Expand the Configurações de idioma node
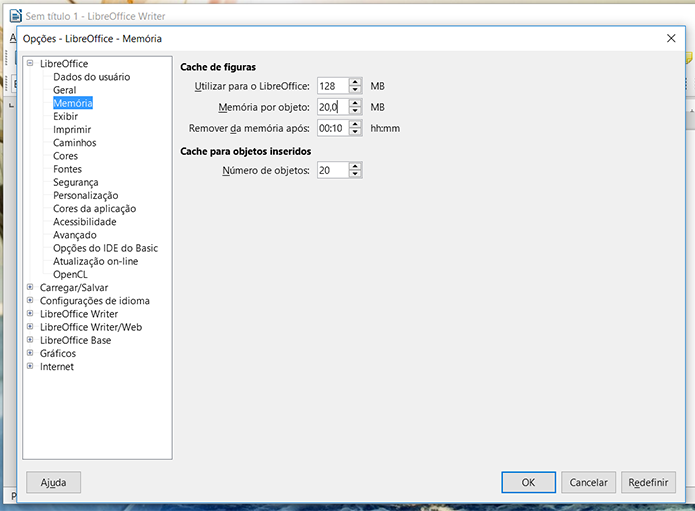Screen dimensions: 695x511 coord(30,300)
